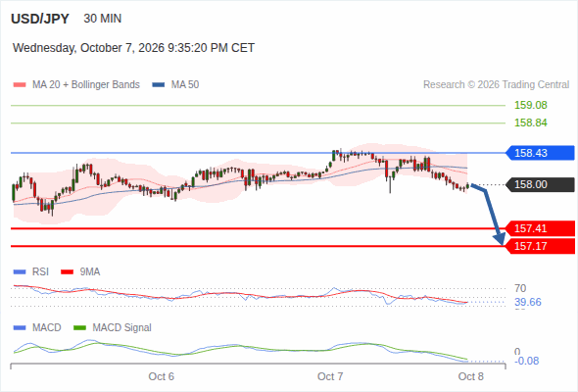Click the MA 50 blue legend swatch
Viewport: 578px width, 392px height.
tap(159, 85)
